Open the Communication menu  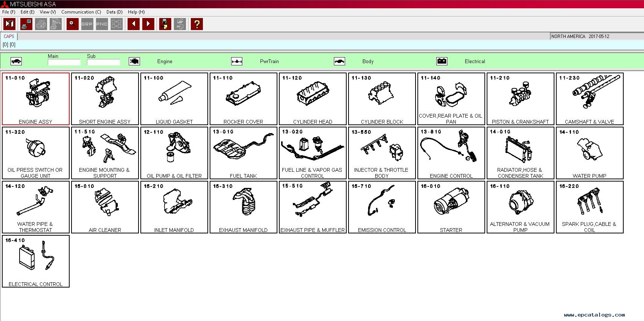81,12
